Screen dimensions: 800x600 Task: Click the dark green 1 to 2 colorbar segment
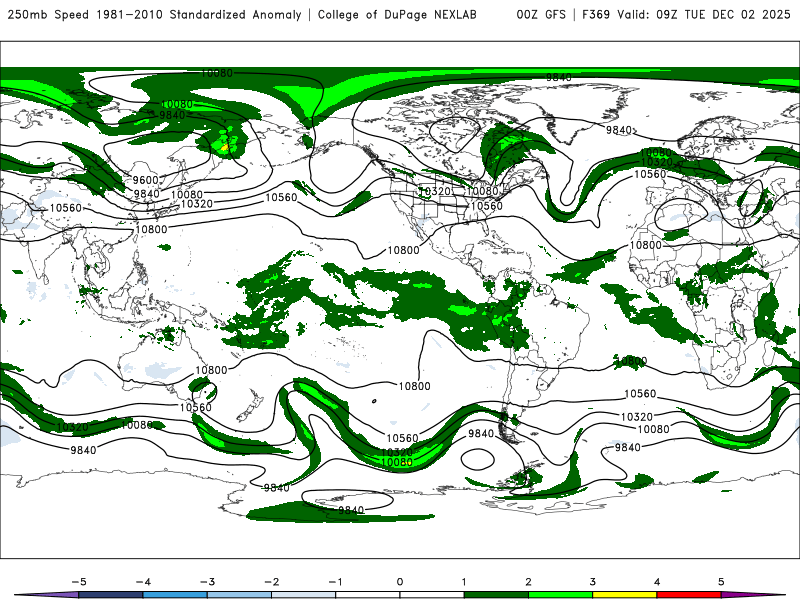tap(496, 595)
